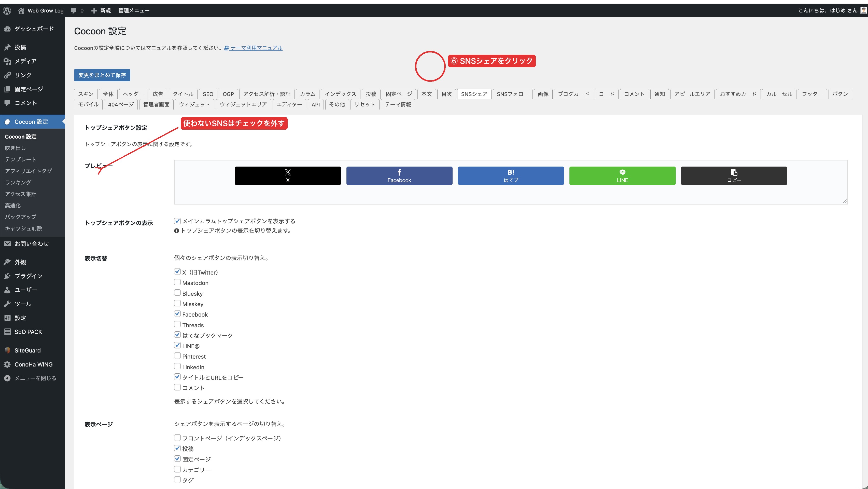Open 吹き出し submenu item
The height and width of the screenshot is (489, 868).
16,148
